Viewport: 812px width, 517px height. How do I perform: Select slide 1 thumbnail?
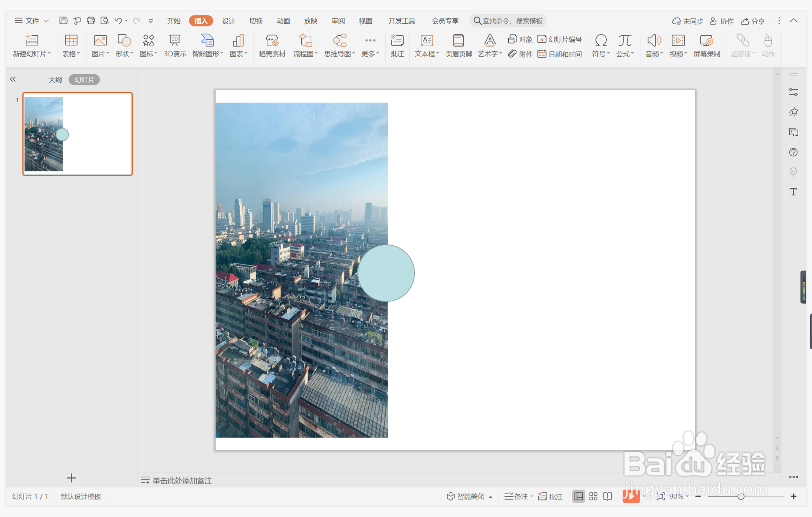click(x=77, y=134)
